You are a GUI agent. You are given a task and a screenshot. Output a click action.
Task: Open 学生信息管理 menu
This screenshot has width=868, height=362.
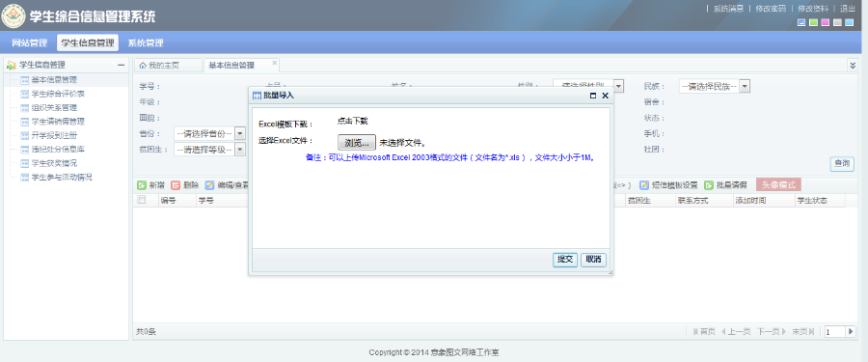[88, 42]
